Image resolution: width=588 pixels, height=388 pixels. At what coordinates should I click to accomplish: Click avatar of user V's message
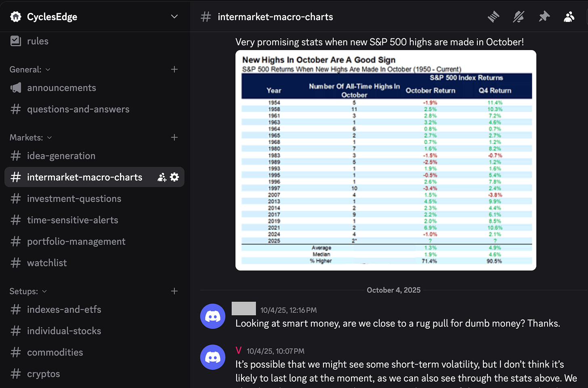tap(213, 357)
